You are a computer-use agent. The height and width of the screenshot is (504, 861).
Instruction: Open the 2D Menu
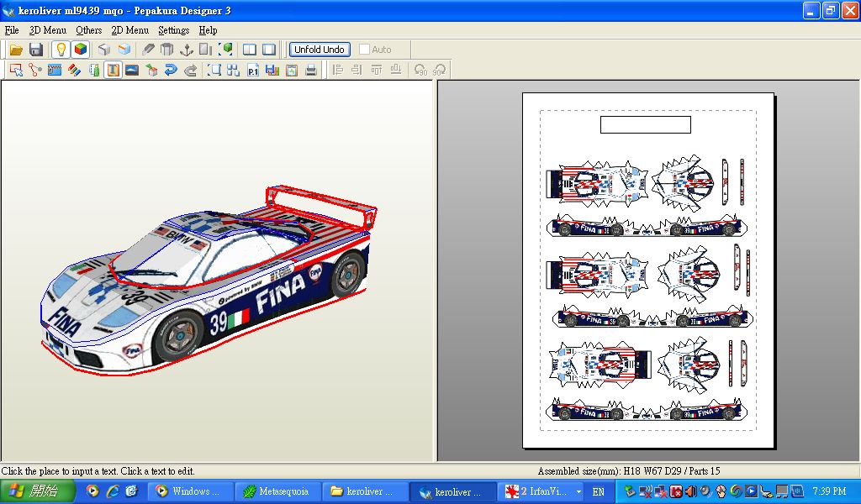click(x=129, y=30)
